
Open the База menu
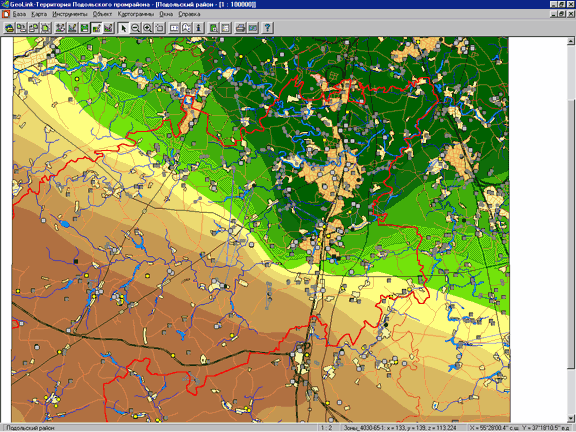pos(19,14)
